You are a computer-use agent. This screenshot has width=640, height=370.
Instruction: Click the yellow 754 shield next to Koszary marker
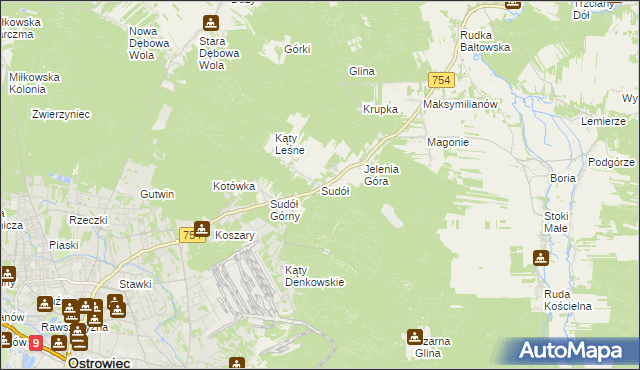coord(188,235)
